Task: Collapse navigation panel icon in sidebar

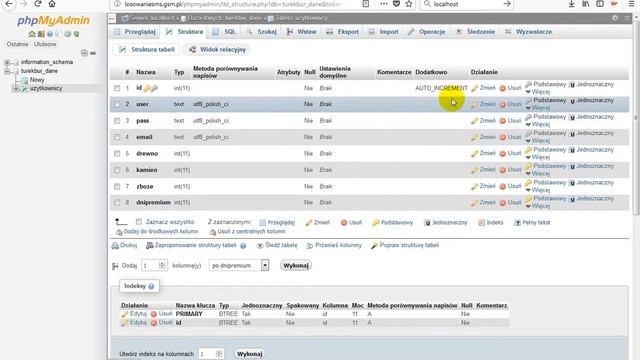Action: click(x=84, y=53)
